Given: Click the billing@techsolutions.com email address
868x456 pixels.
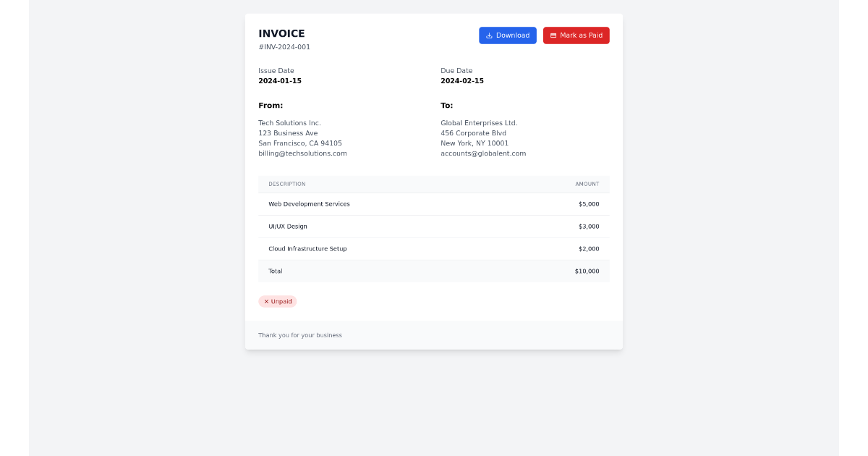Looking at the screenshot, I should click(302, 153).
